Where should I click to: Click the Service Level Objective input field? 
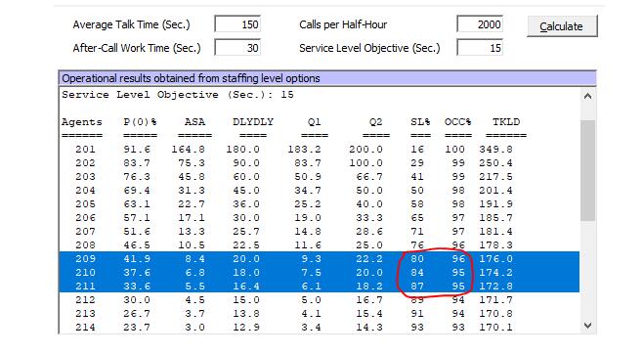coord(480,48)
